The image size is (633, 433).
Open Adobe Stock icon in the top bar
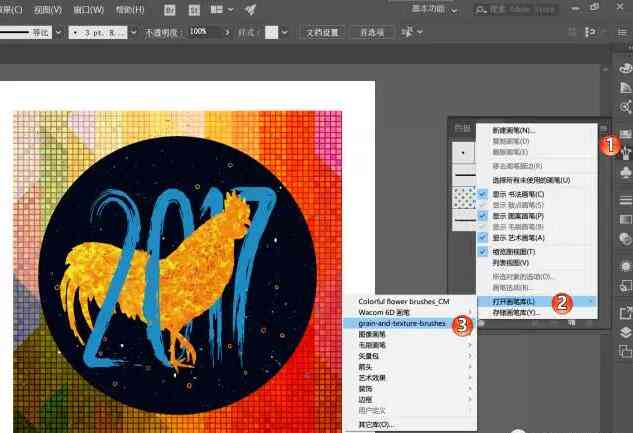[194, 10]
